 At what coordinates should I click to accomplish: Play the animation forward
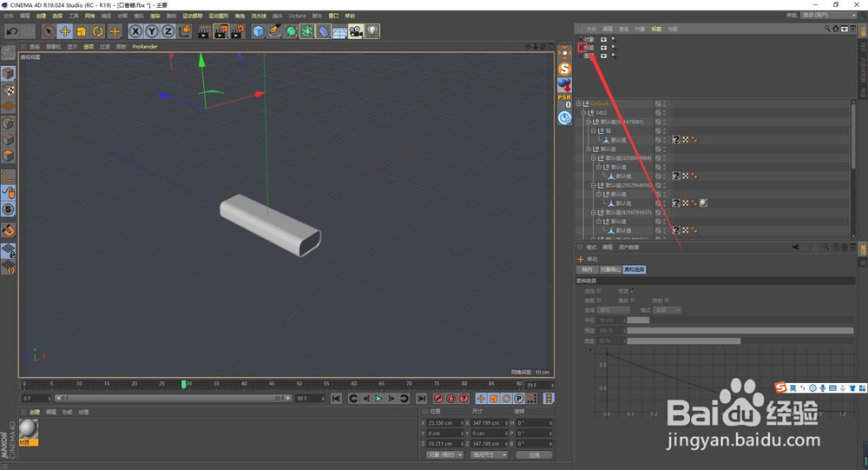378,399
